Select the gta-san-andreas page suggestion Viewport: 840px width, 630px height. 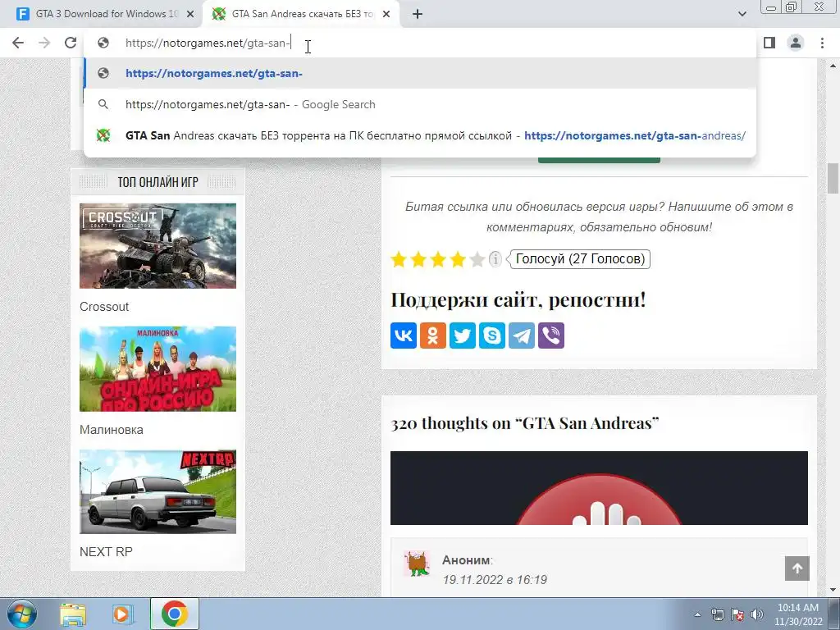[420, 135]
